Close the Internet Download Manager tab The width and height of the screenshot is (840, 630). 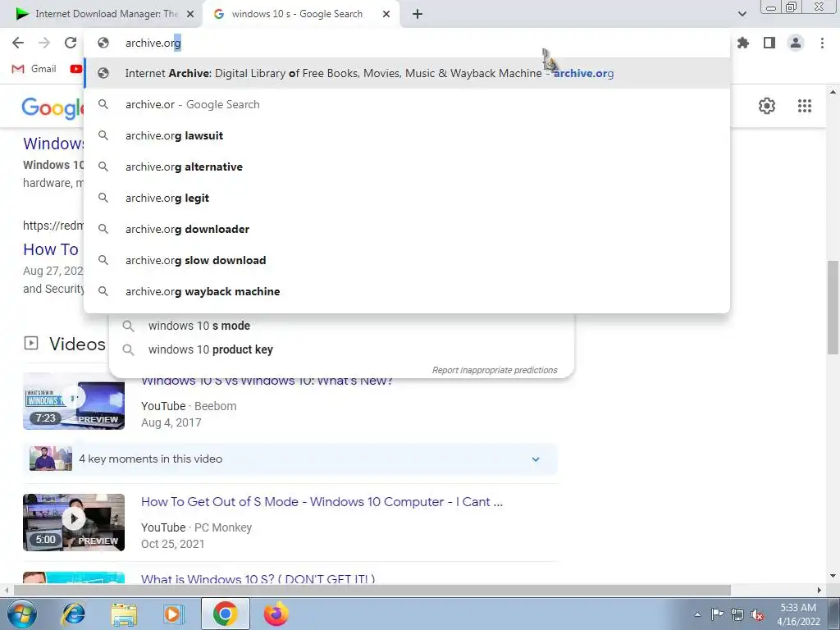pos(190,14)
